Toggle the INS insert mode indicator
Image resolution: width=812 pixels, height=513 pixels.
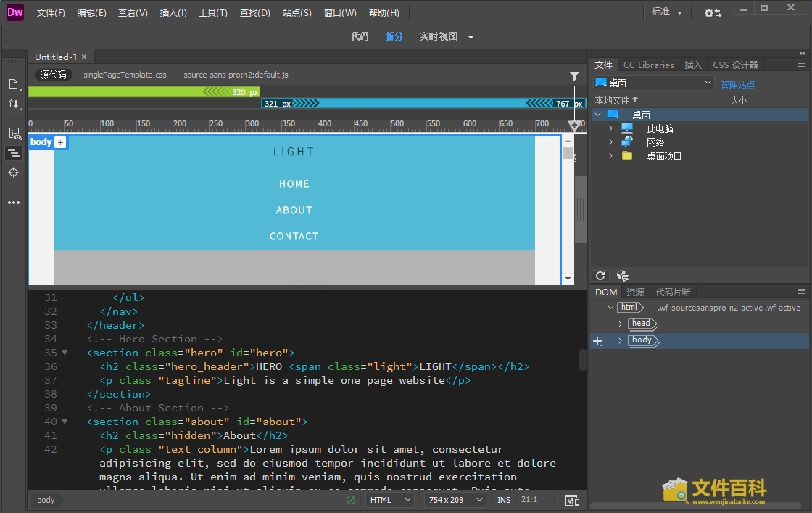click(504, 500)
